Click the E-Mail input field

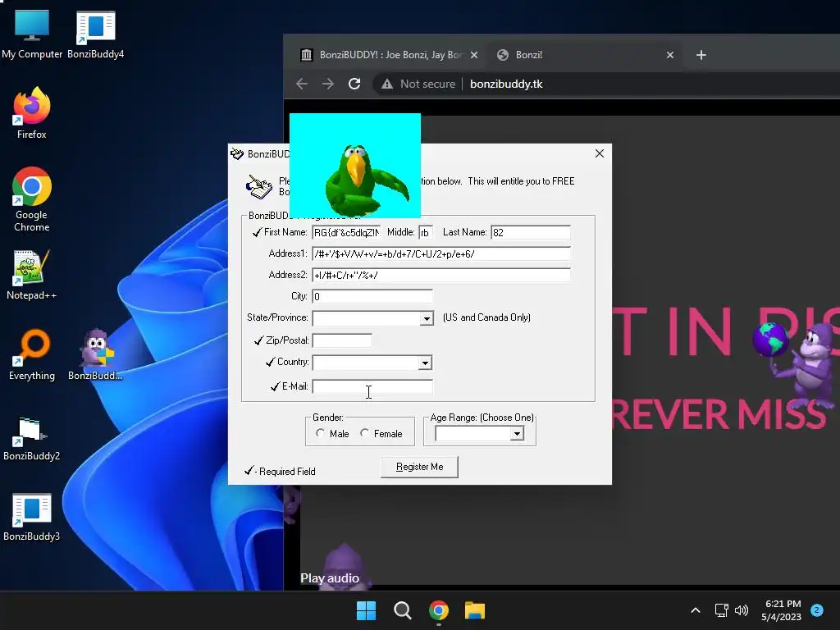[x=372, y=386]
